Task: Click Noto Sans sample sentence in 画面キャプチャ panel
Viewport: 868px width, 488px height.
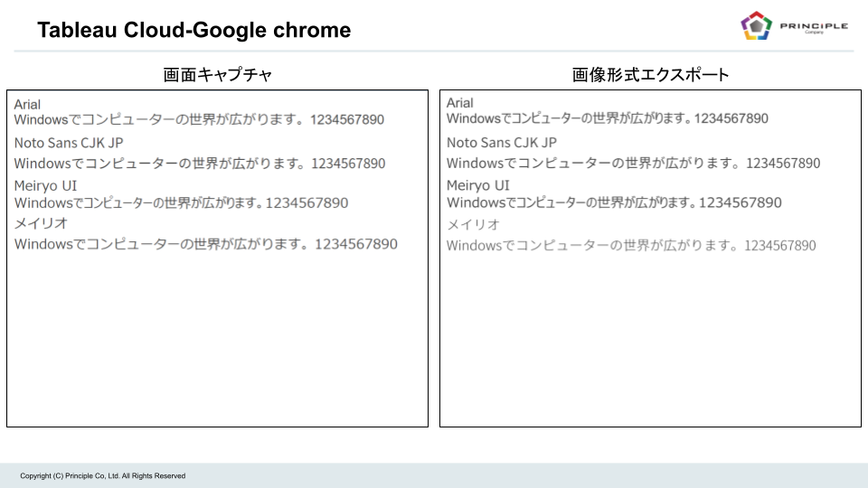Action: [x=199, y=164]
